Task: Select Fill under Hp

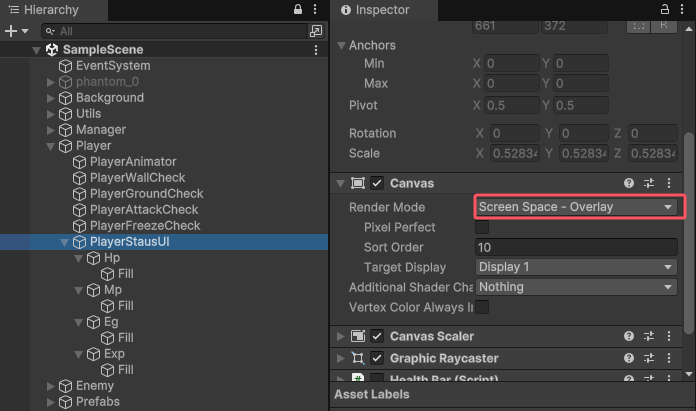Action: tap(125, 274)
